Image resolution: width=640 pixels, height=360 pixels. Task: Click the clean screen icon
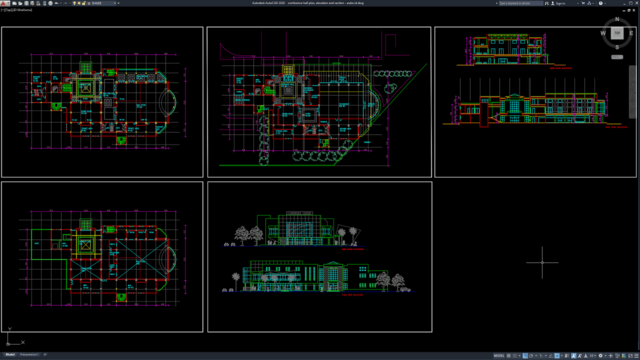pyautogui.click(x=631, y=356)
